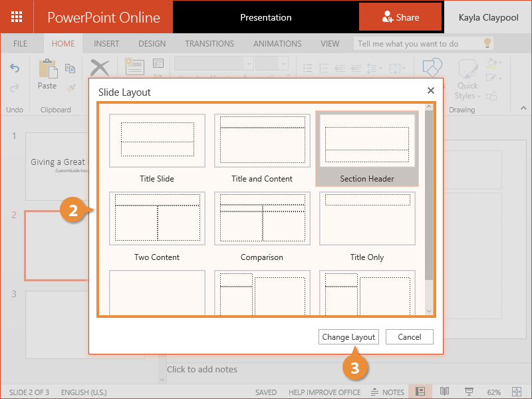Viewport: 532px width, 399px height.
Task: Click Fit to Window icon
Action: [517, 392]
